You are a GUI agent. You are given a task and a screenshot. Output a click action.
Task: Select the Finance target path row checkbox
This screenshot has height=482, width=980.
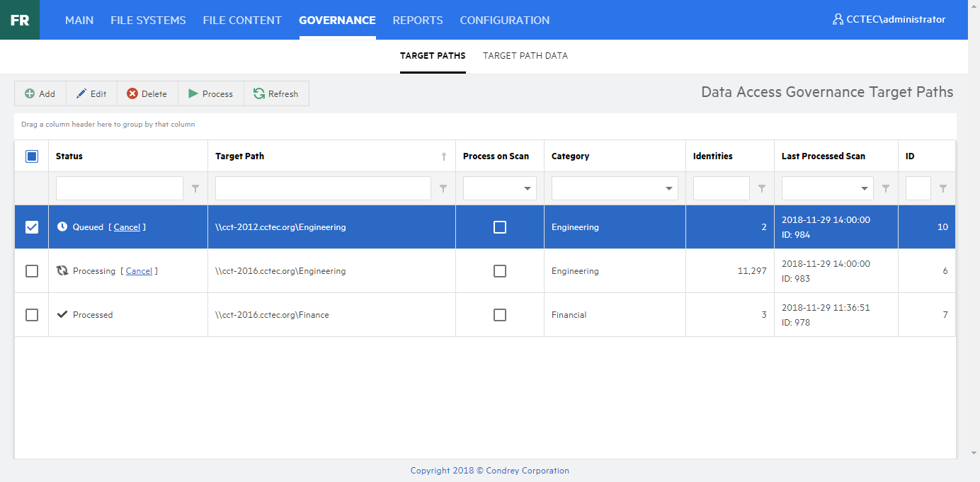click(32, 315)
